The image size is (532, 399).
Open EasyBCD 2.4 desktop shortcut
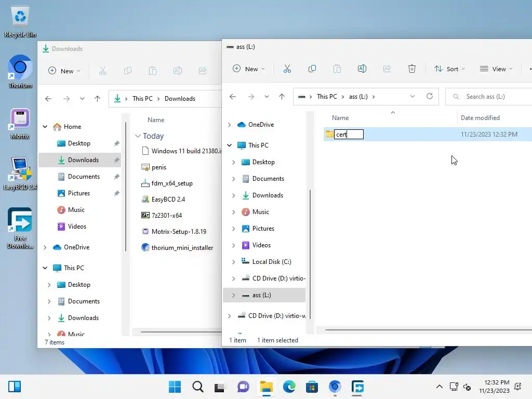[20, 174]
